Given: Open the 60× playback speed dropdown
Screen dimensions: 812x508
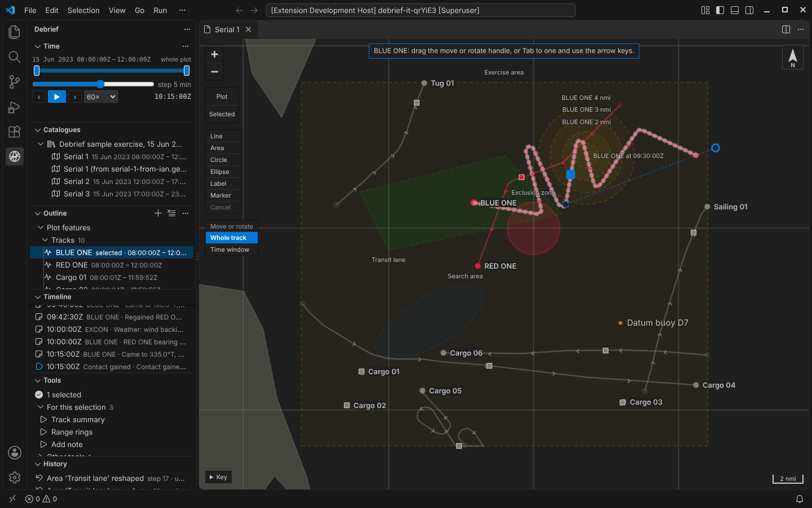Looking at the screenshot, I should [101, 97].
